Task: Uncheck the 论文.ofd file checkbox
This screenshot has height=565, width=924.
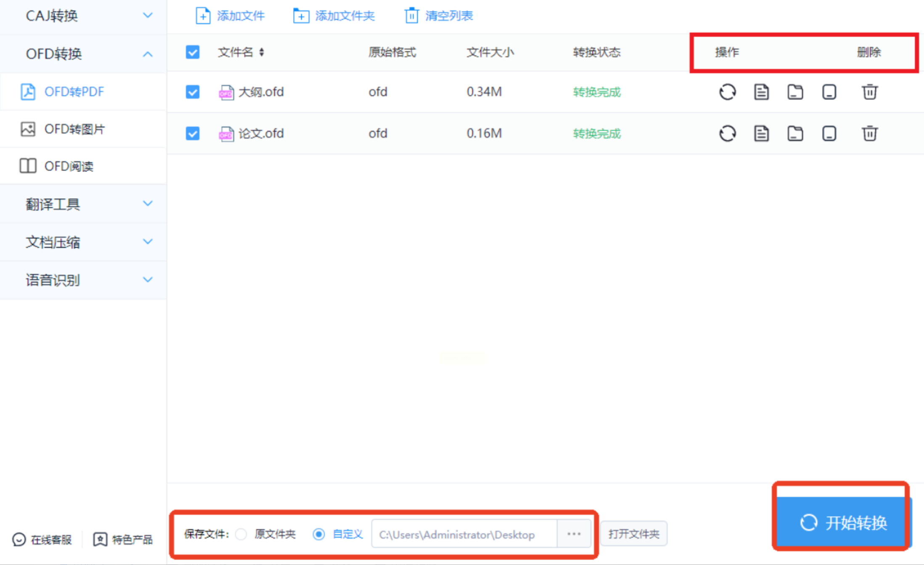Action: 193,133
